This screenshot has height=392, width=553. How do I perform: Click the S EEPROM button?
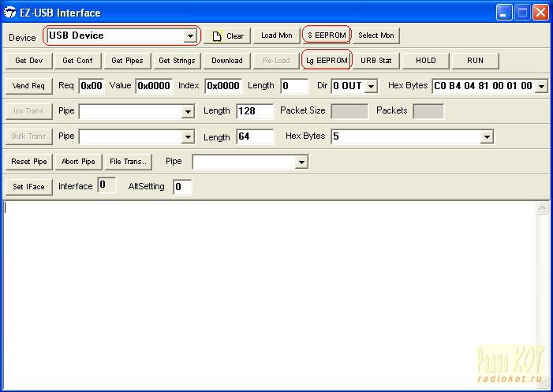click(x=327, y=35)
